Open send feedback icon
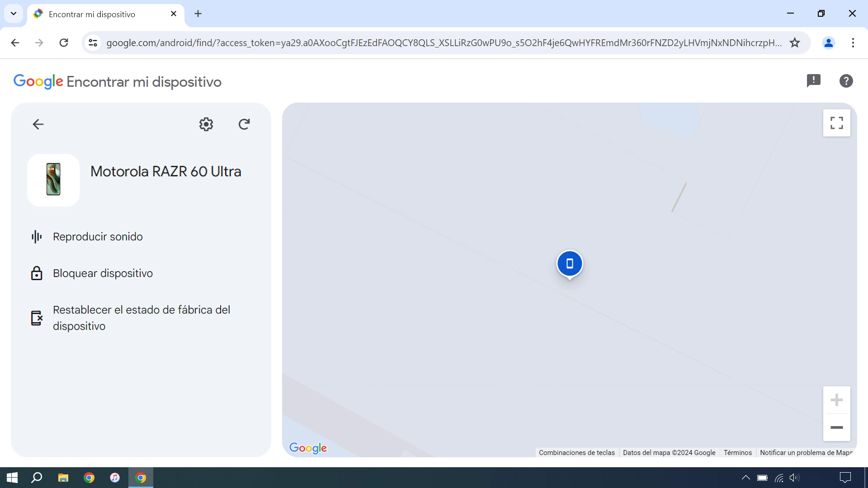Image resolution: width=868 pixels, height=488 pixels. click(x=813, y=81)
